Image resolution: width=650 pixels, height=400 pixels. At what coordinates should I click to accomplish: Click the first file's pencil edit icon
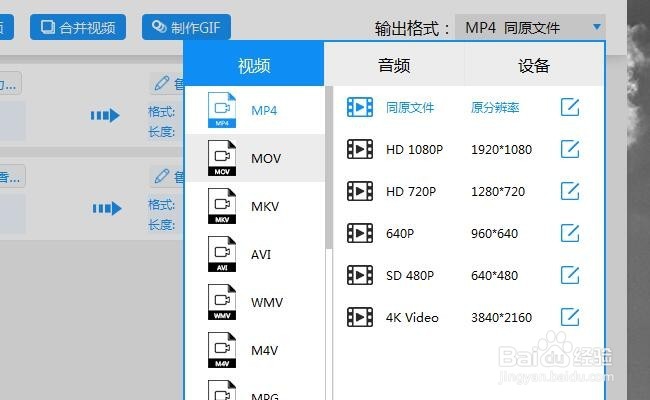(x=162, y=83)
